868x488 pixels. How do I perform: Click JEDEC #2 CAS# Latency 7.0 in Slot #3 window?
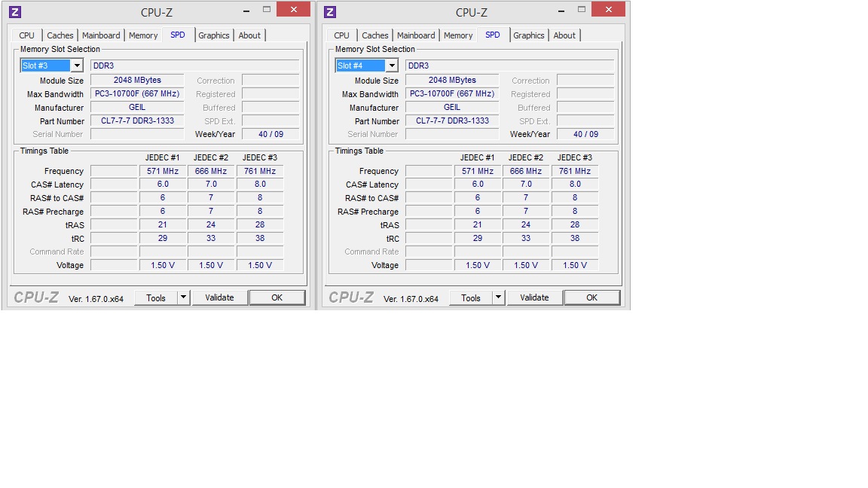point(211,185)
